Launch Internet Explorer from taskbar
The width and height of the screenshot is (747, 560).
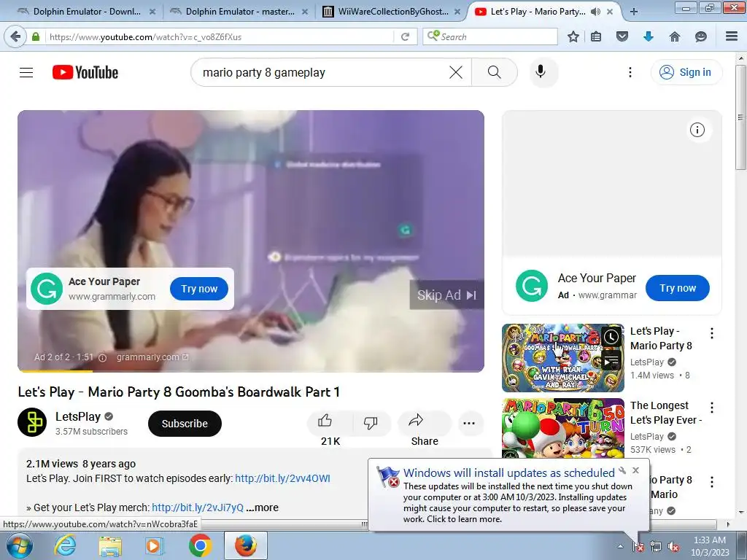click(x=65, y=545)
